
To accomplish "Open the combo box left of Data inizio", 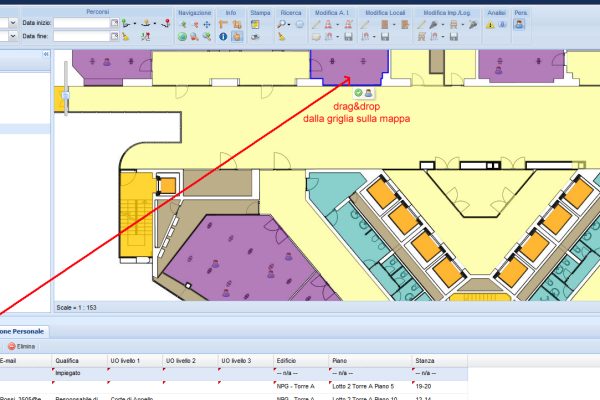I will 13,23.
